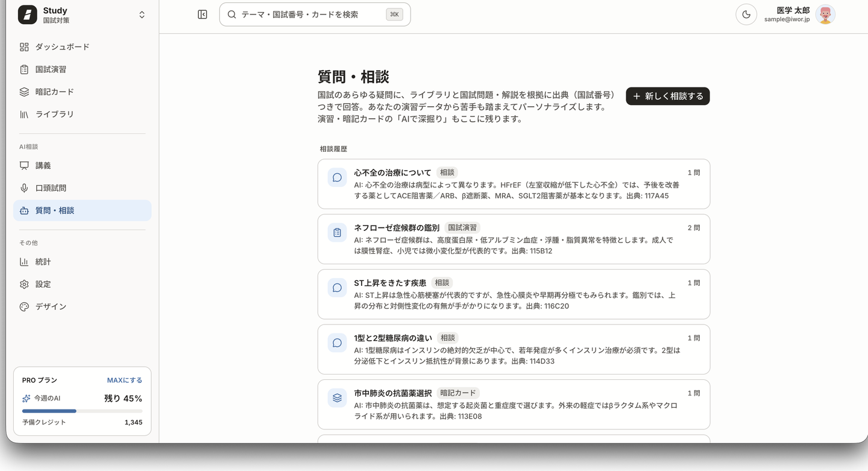Click the 予備クレジット value 1,345
This screenshot has height=471, width=868.
133,422
